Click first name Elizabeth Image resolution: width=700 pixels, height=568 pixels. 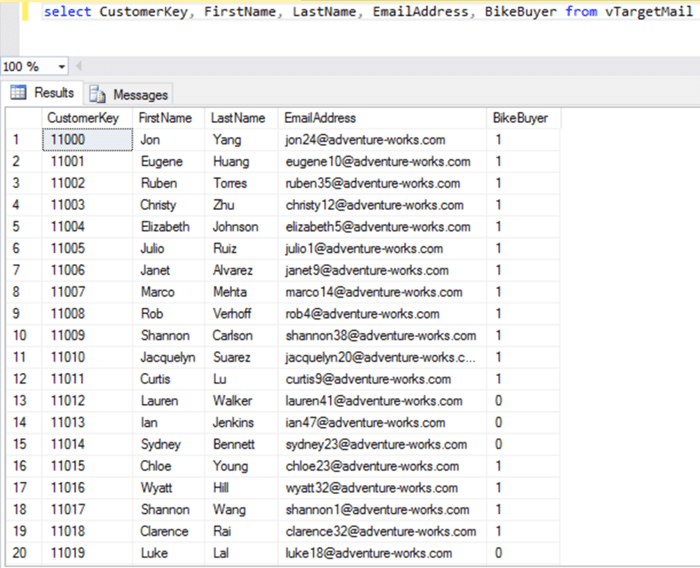point(165,226)
